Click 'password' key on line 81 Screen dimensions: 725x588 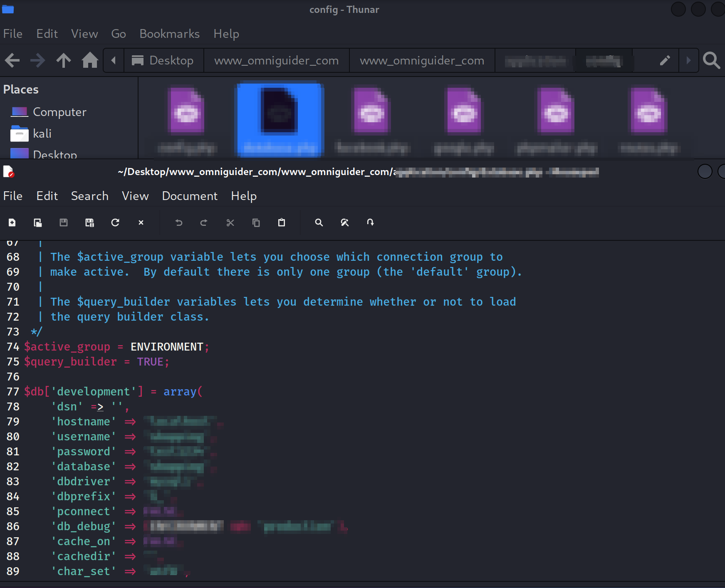point(84,452)
